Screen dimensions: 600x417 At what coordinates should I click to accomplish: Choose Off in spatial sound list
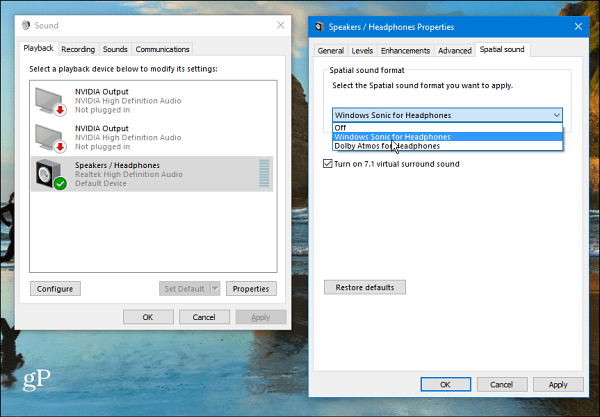[447, 128]
